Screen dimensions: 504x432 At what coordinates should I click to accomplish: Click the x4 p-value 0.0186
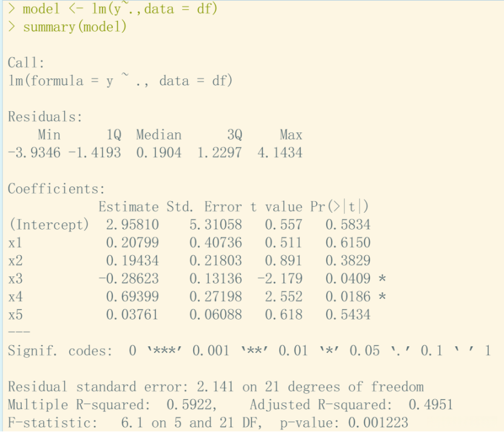348,297
